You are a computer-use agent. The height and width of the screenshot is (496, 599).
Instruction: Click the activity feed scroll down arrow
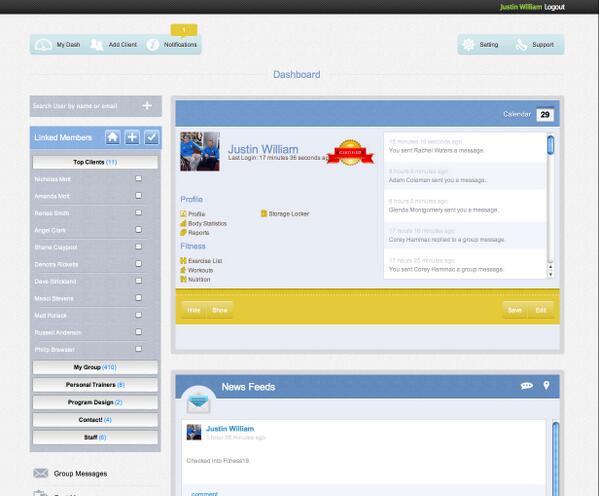click(550, 274)
